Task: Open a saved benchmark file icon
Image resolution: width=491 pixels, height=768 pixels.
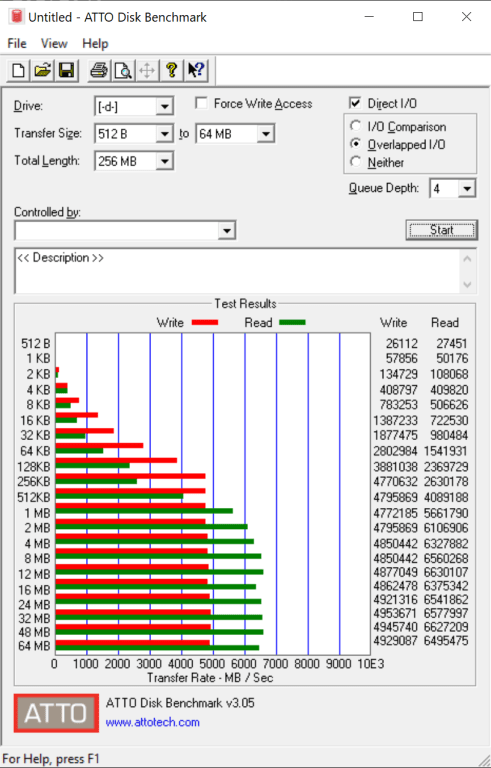Action: [x=43, y=71]
